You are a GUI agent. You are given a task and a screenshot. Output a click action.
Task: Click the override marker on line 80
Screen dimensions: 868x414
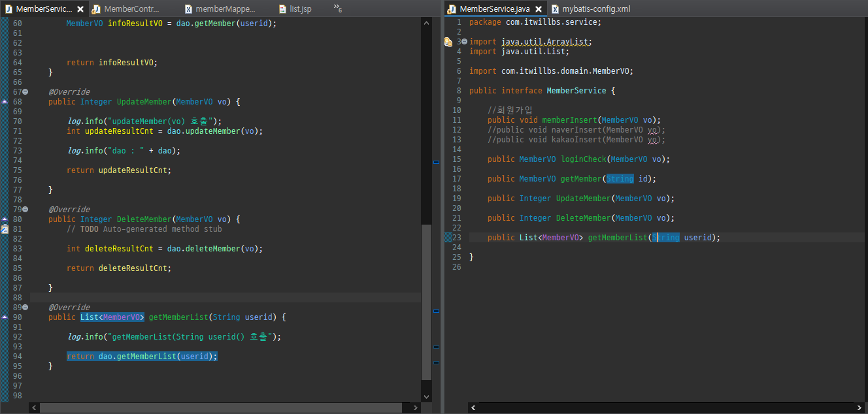[5, 219]
